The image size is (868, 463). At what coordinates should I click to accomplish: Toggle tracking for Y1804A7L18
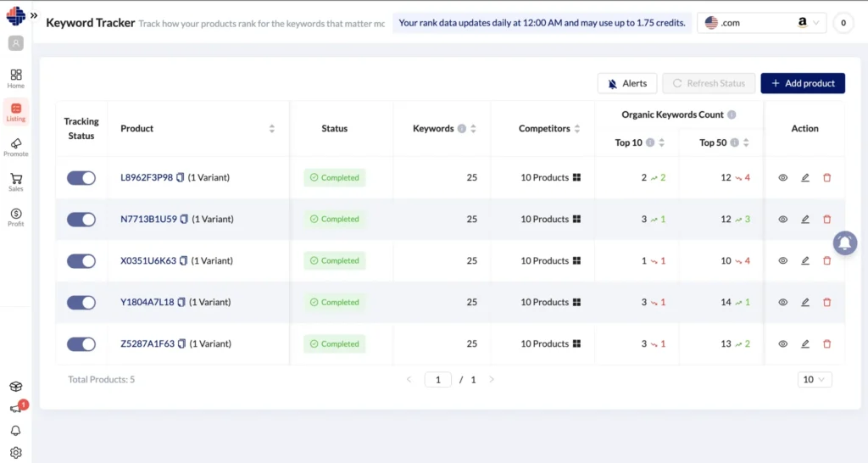pos(81,303)
